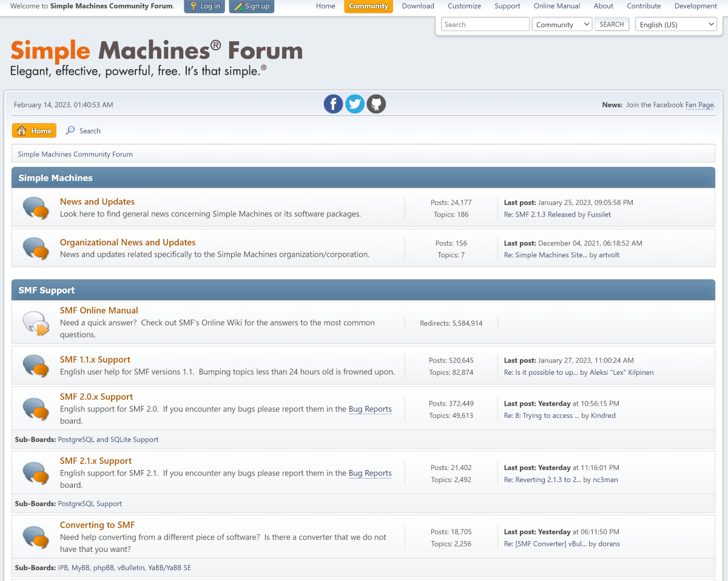Open the Home item in top navigation
Viewport: 728px width, 581px height.
(x=326, y=6)
